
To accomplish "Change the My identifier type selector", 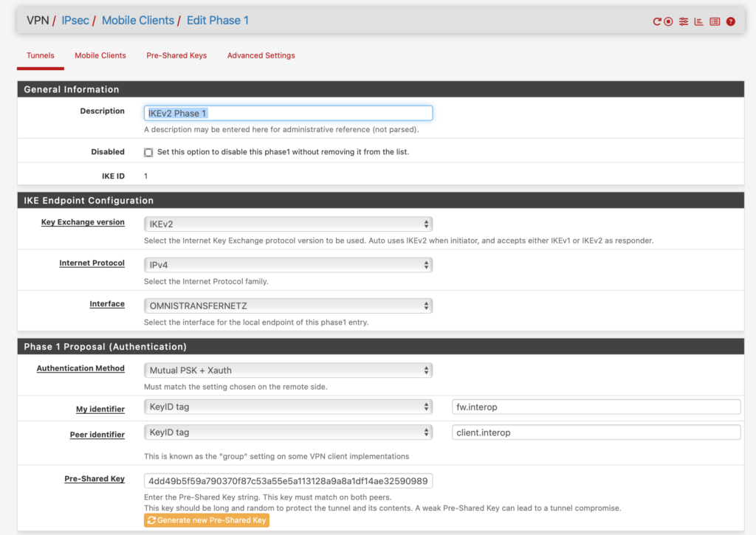I will pos(288,406).
